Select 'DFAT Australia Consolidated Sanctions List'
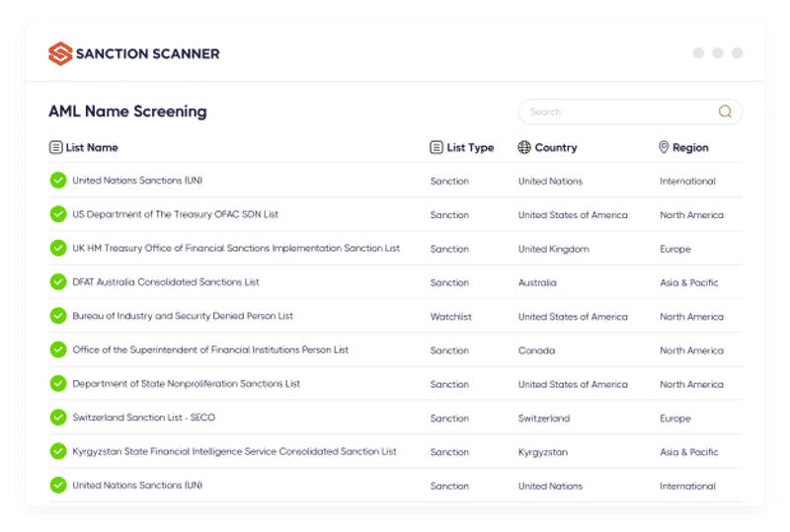 (166, 282)
